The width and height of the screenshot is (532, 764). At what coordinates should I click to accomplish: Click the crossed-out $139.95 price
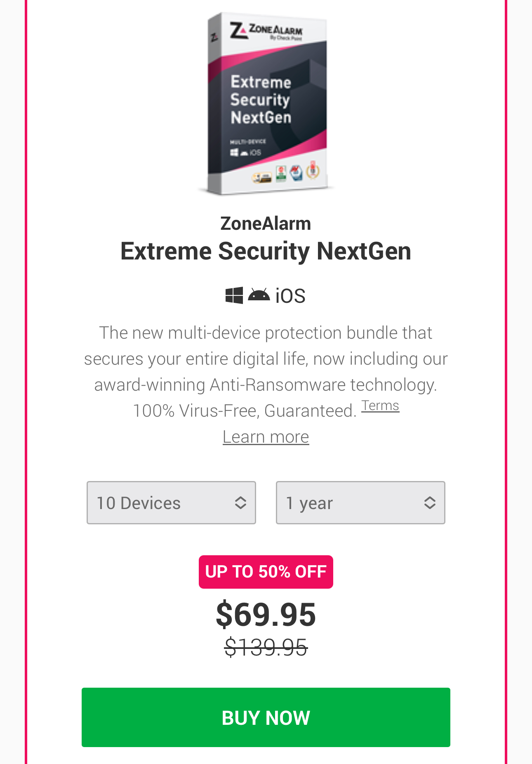[266, 647]
